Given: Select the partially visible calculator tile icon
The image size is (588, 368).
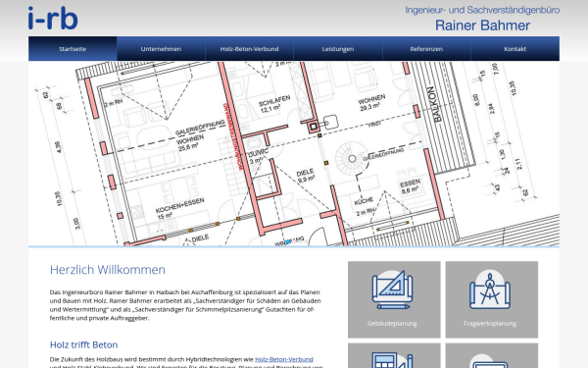Looking at the screenshot, I should click(392, 360).
